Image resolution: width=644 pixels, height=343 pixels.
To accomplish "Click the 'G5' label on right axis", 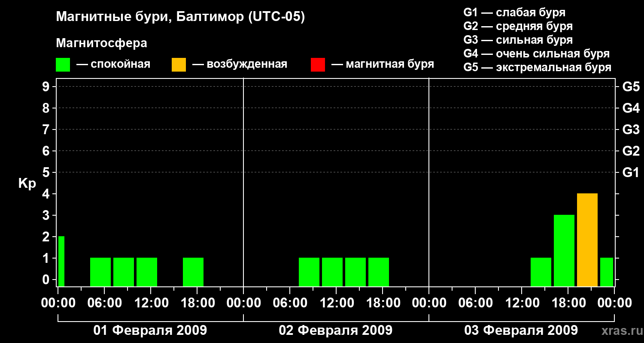I will coord(631,87).
